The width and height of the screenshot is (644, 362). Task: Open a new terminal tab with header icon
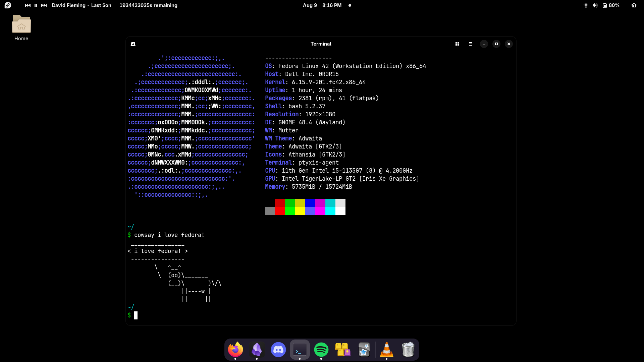tap(133, 44)
